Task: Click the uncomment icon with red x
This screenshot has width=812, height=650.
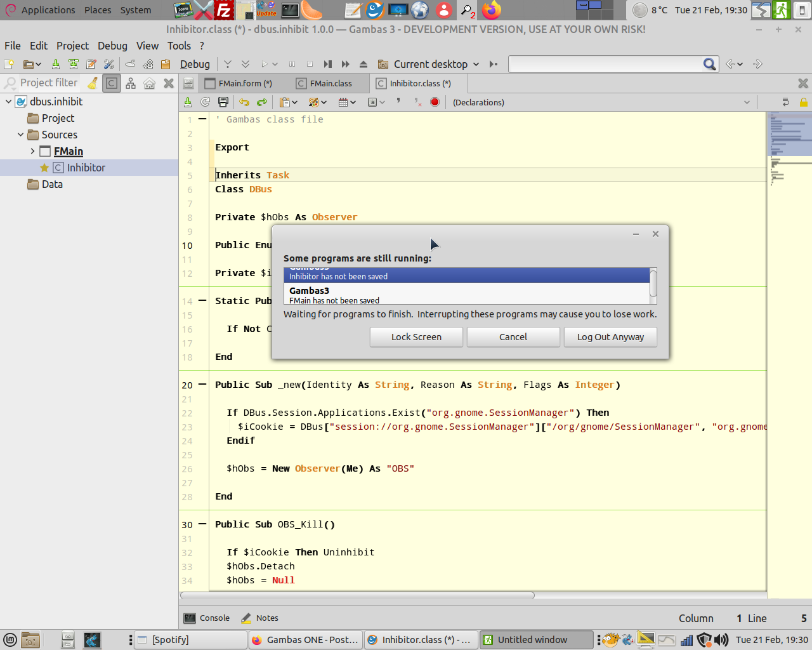Action: [417, 102]
